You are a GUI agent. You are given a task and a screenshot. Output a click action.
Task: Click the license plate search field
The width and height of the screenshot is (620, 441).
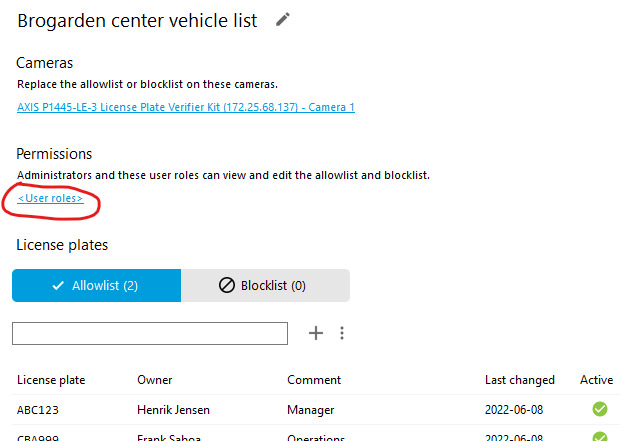[150, 333]
